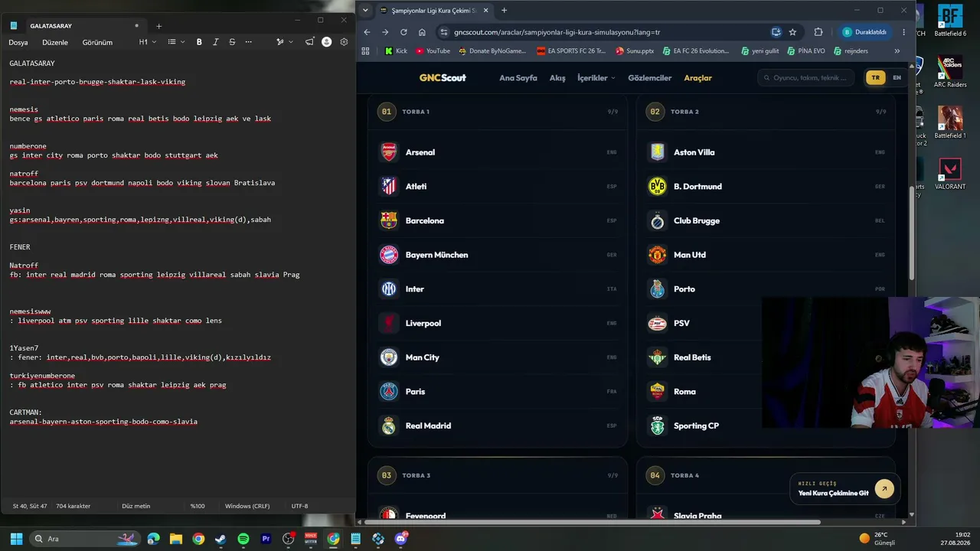Open more formatting options ellipsis in Notepad
Screen dimensions: 980x551
click(x=248, y=42)
